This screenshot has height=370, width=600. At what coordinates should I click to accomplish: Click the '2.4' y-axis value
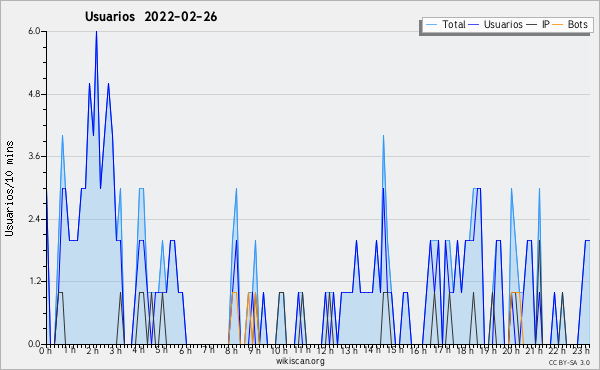click(34, 219)
